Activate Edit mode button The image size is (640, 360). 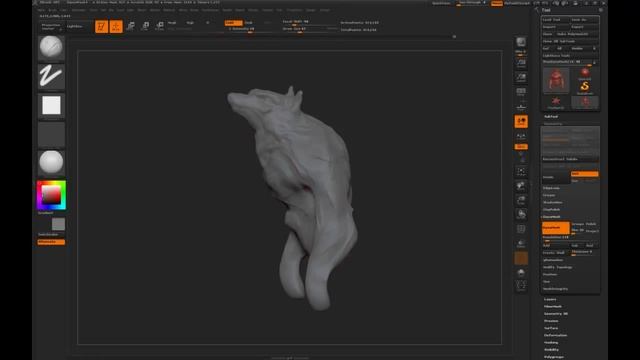click(x=101, y=27)
